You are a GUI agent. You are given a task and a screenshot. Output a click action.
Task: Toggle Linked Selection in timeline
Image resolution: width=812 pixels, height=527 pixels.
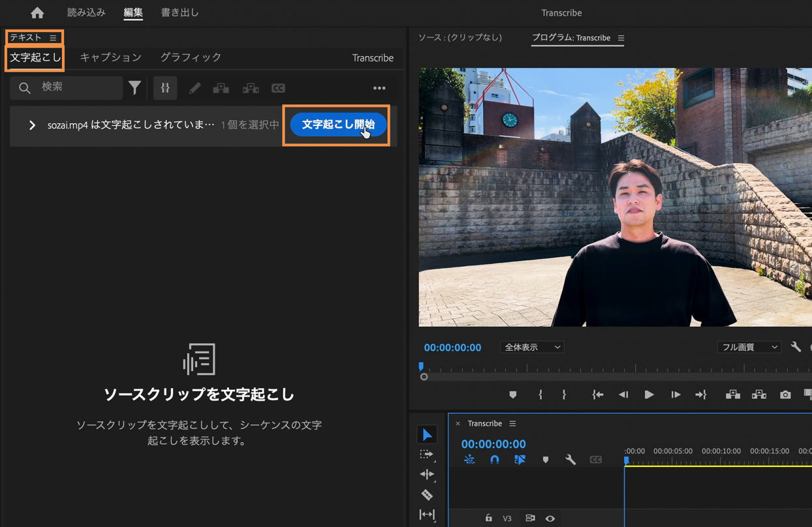point(520,460)
